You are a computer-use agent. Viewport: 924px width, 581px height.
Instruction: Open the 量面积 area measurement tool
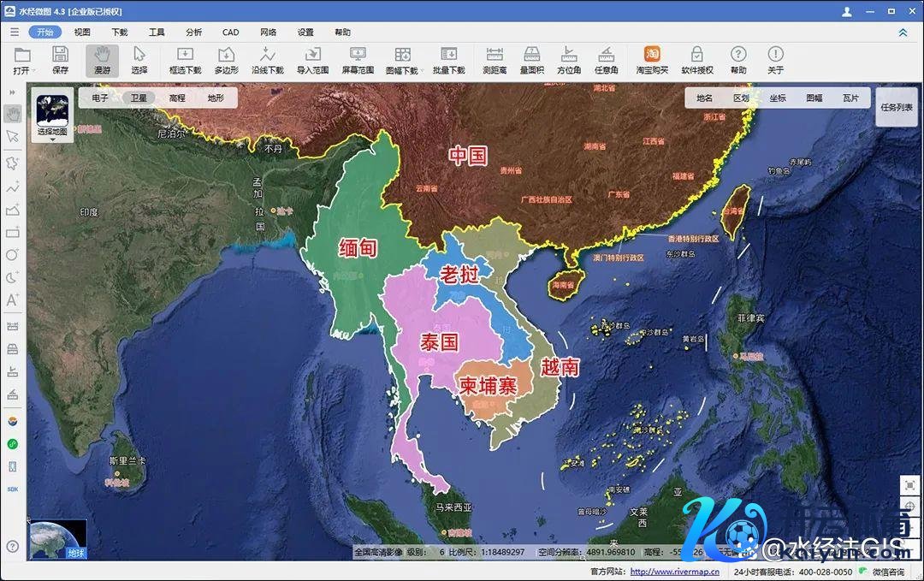tap(531, 60)
